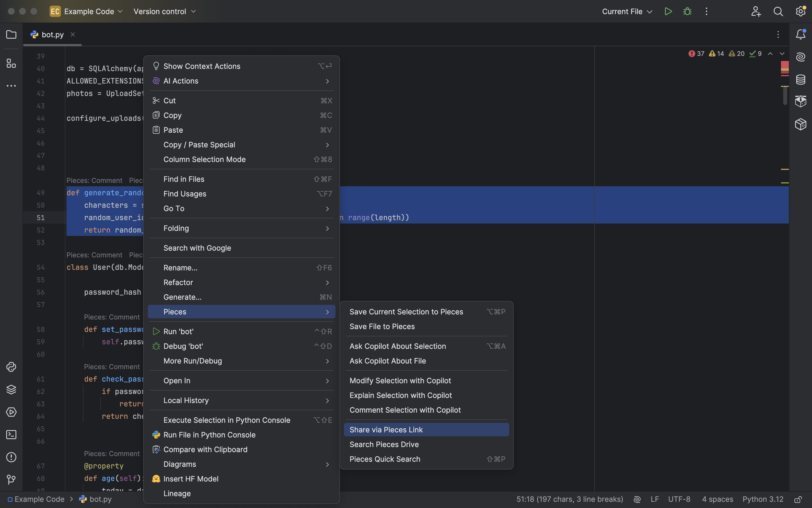Expand the Folding submenu
Viewport: 812px width, 508px height.
point(241,229)
